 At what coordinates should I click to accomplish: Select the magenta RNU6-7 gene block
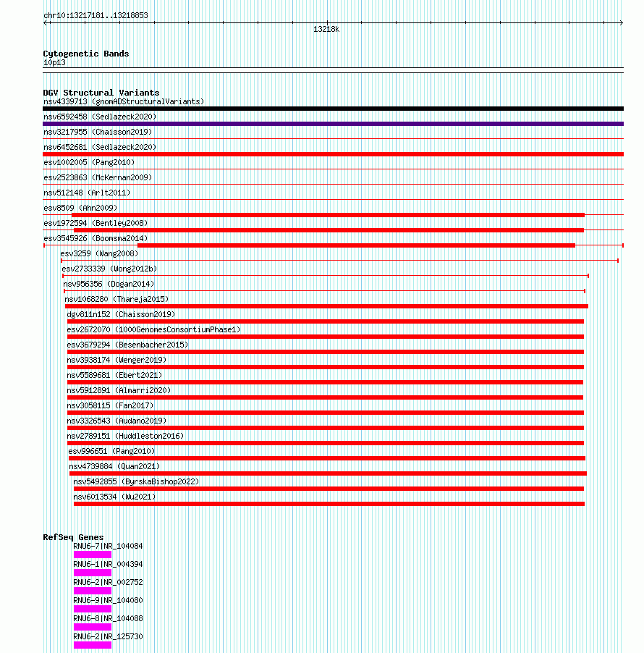(93, 555)
